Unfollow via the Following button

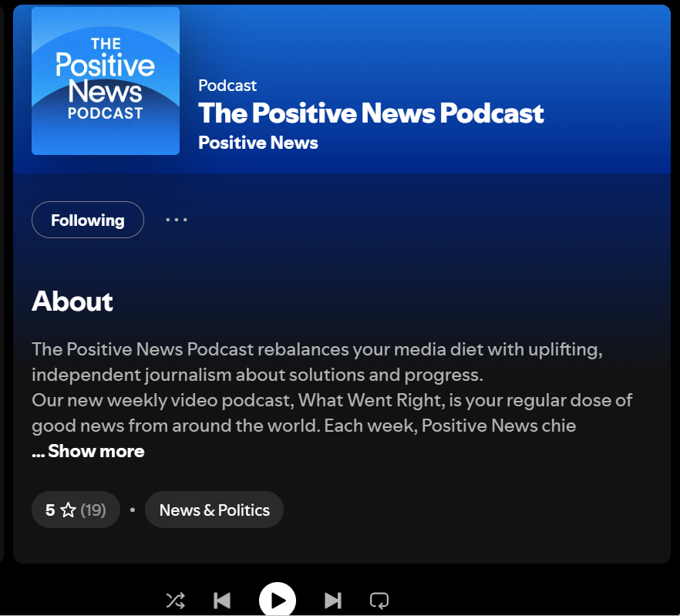tap(88, 220)
